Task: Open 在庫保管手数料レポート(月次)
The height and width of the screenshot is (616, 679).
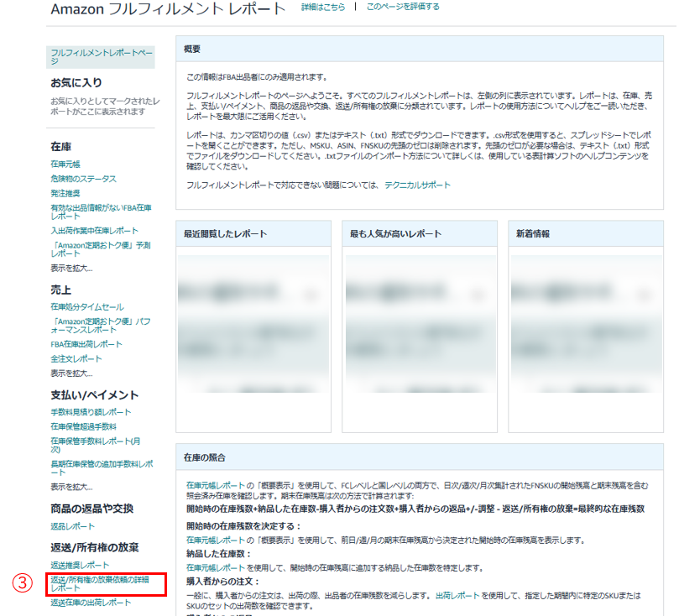Action: coord(96,445)
